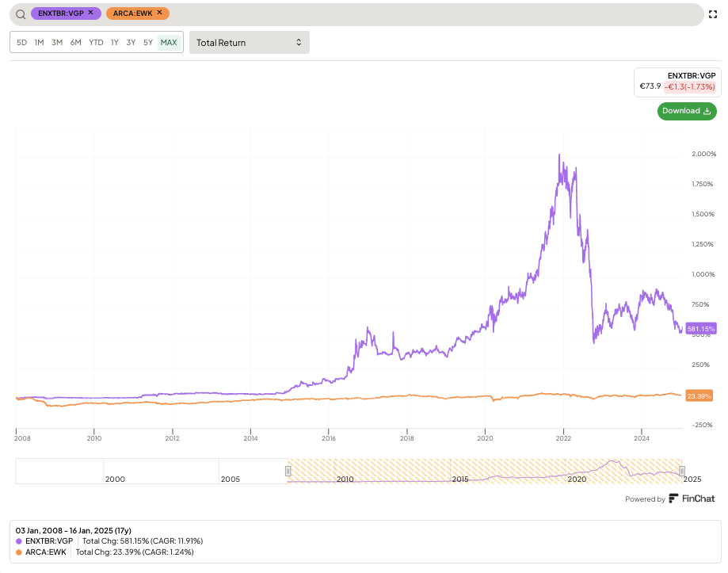Viewport: 728px width, 573px height.
Task: Click the 2022 x-axis label
Action: coord(564,438)
